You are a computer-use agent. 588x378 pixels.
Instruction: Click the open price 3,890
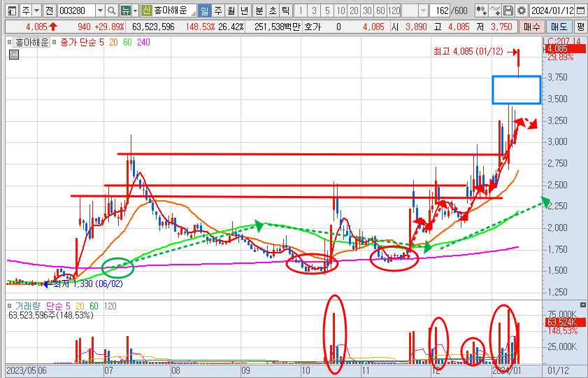416,27
